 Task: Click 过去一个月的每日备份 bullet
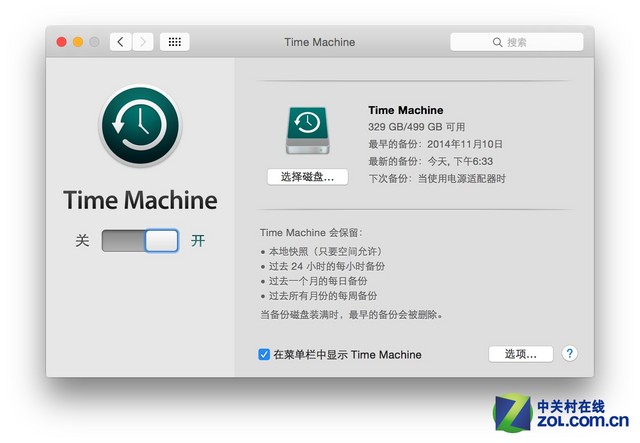[x=314, y=281]
